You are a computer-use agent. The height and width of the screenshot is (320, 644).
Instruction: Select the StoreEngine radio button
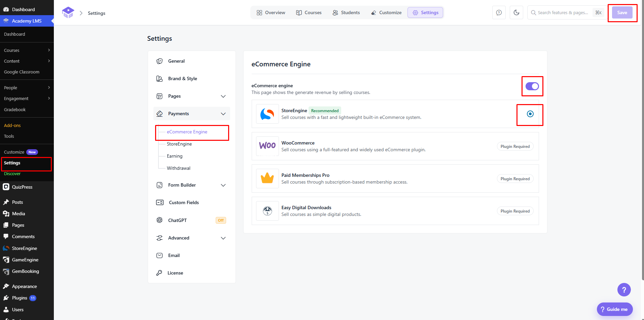[x=530, y=114]
